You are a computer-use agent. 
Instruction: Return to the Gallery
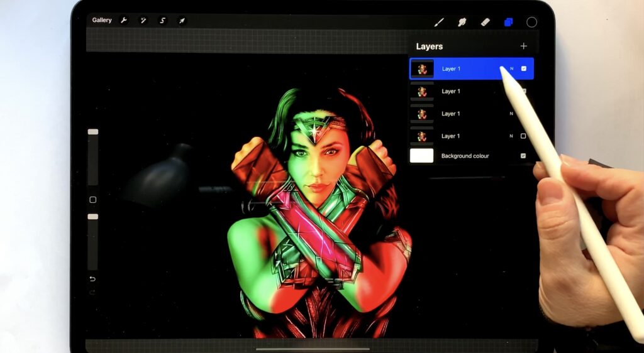point(101,20)
